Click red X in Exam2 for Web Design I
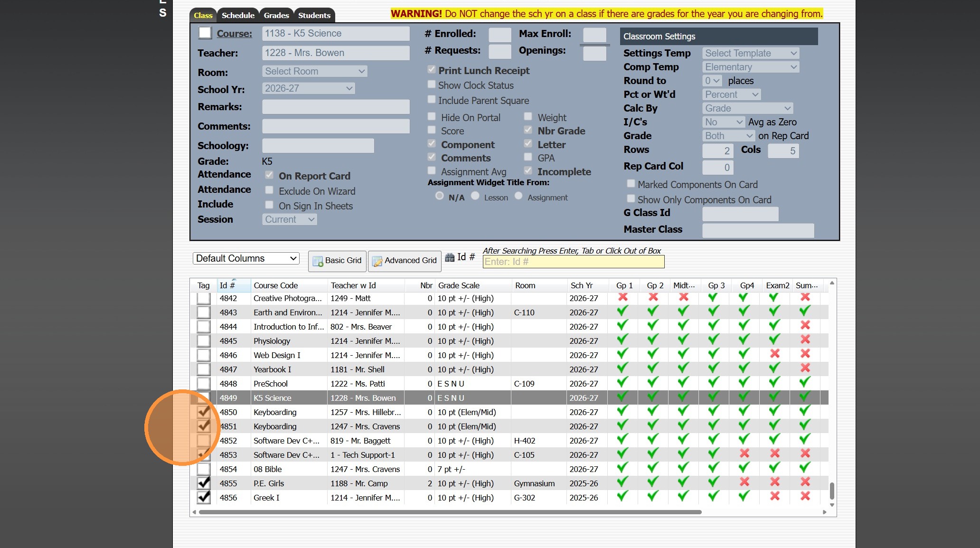980x548 pixels. point(775,354)
